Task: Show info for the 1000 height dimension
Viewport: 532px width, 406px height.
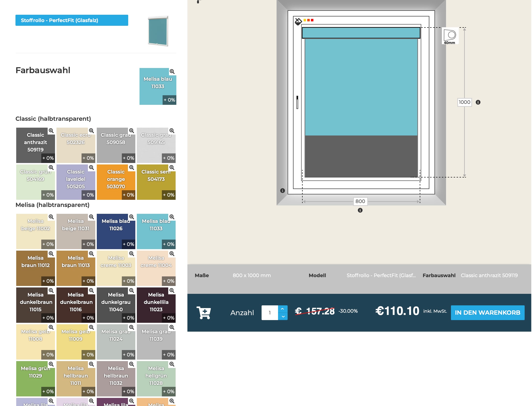Action: click(478, 102)
